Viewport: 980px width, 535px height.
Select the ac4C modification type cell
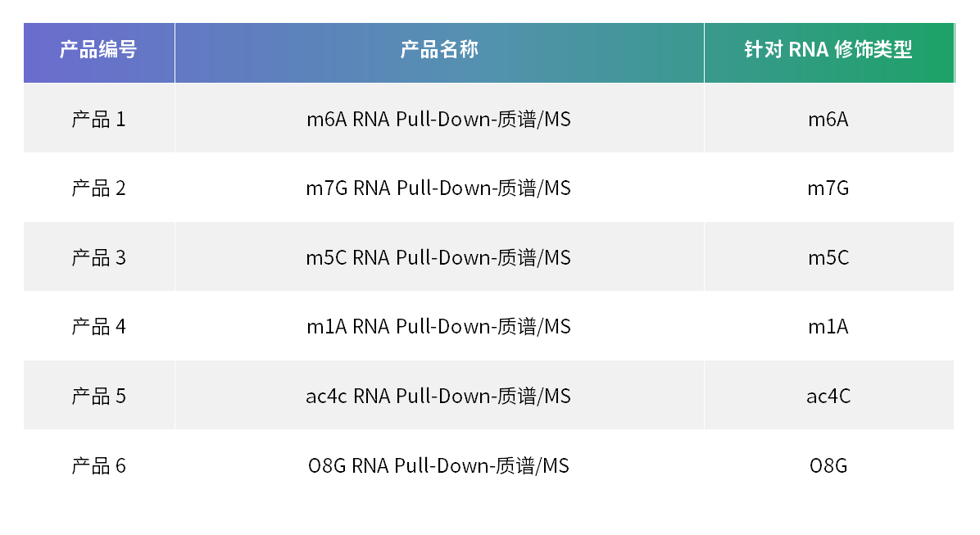(x=828, y=397)
